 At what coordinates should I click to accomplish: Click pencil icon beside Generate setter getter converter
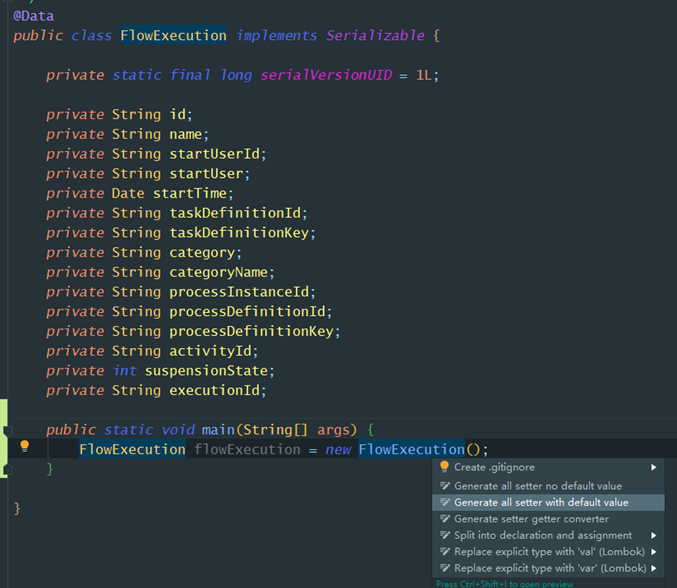tap(445, 518)
